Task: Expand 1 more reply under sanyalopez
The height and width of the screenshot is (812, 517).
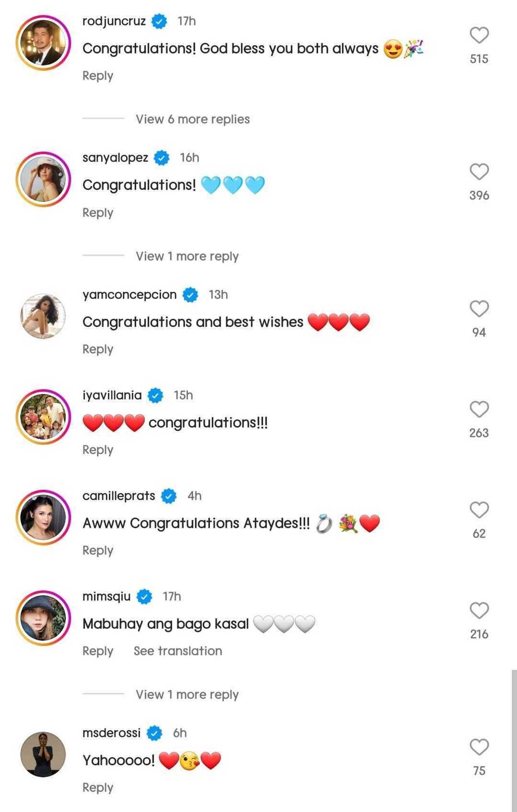Action: tap(187, 256)
